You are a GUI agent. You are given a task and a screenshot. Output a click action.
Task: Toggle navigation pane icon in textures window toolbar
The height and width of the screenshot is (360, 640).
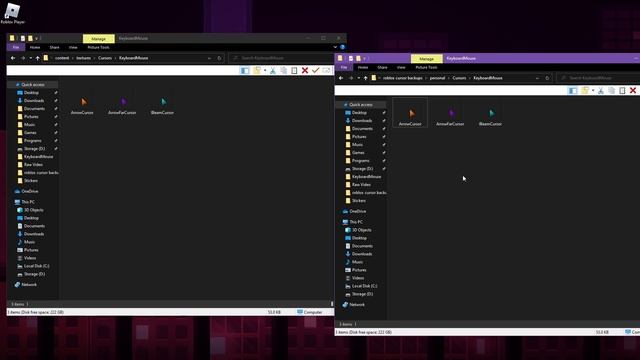tap(244, 71)
